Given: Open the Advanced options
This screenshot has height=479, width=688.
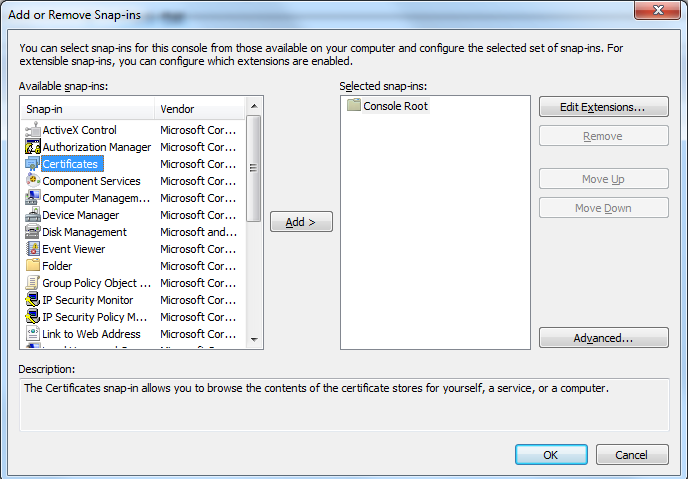Looking at the screenshot, I should tap(604, 338).
